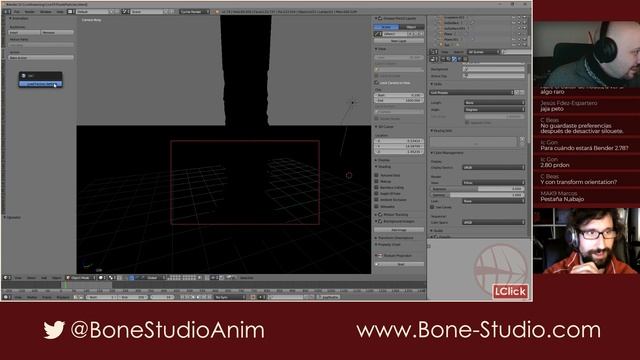Collapse the Color Management panel
The image size is (640, 360).
click(x=447, y=153)
